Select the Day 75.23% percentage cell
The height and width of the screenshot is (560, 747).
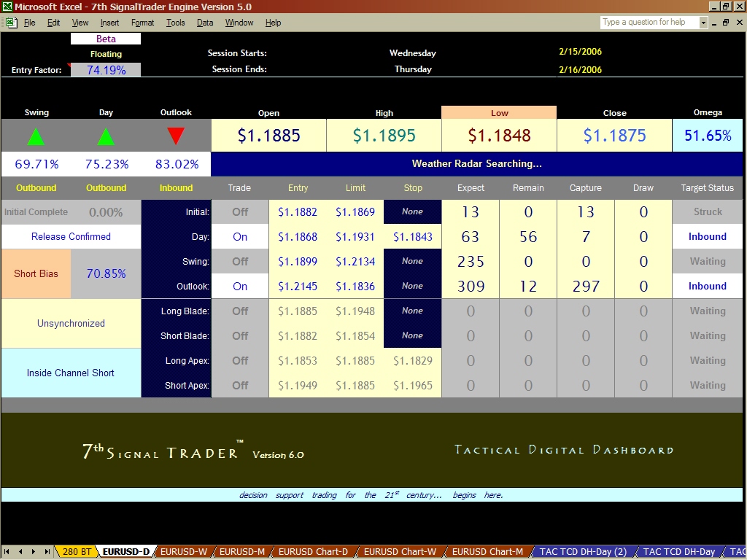point(107,164)
